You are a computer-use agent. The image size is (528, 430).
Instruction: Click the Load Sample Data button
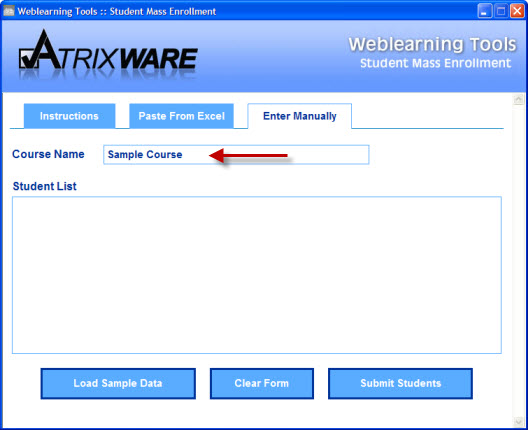[x=118, y=383]
